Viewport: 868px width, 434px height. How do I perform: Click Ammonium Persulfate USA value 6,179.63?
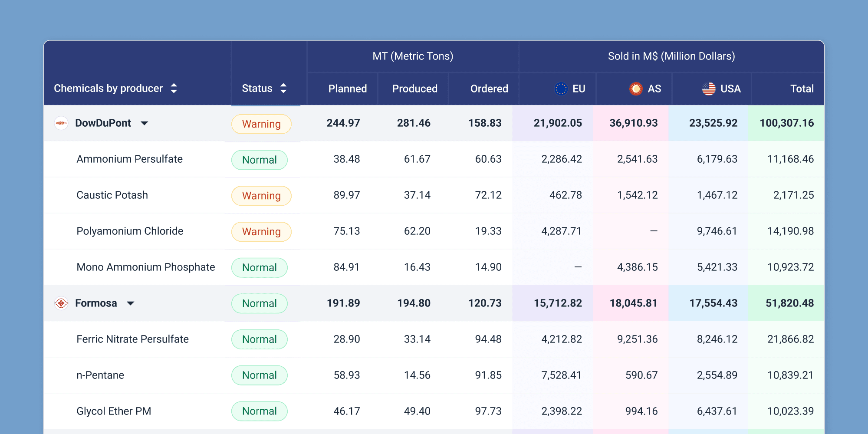coord(717,159)
